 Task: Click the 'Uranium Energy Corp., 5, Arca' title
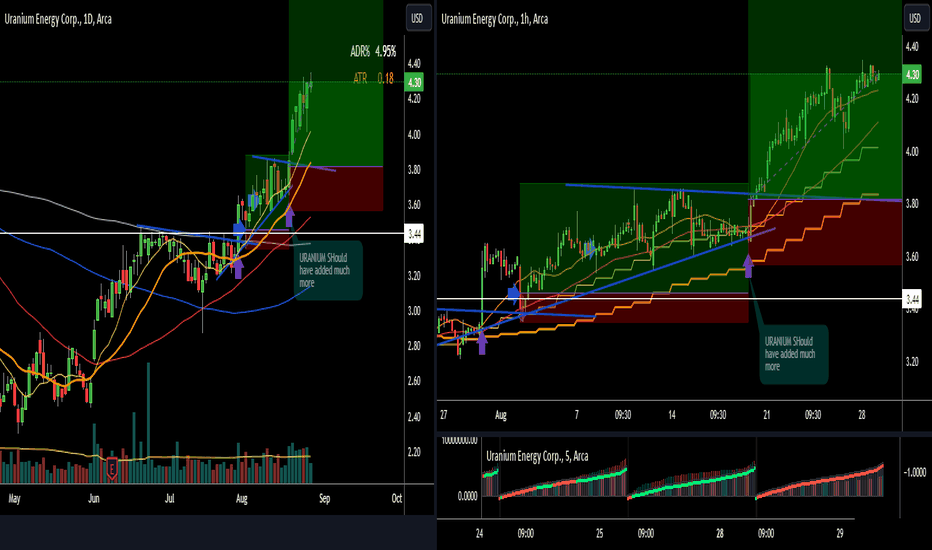tap(537, 456)
